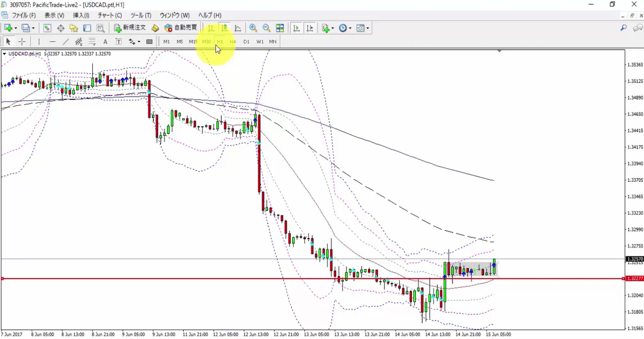Select the crosshair tool
Viewport: 644px width, 339px height.
22,42
